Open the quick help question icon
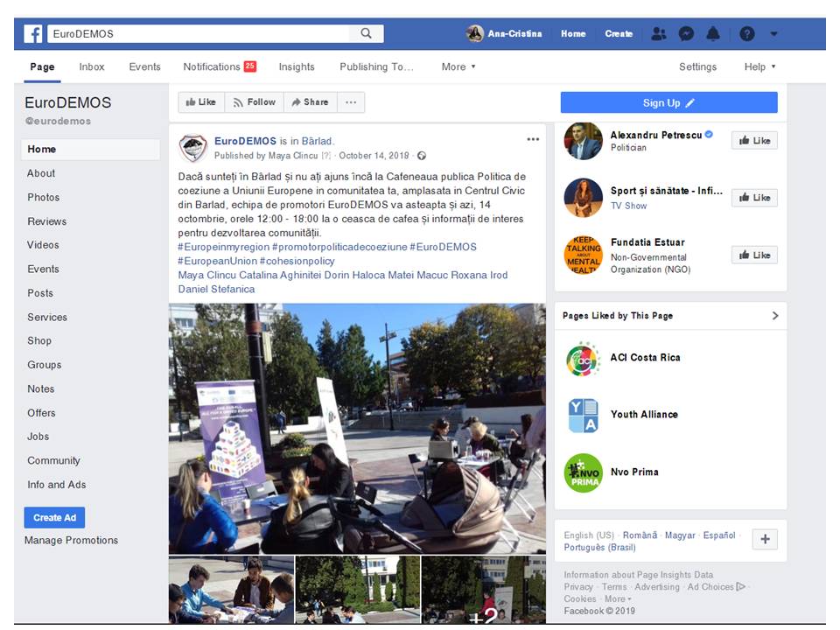The width and height of the screenshot is (840, 630). click(746, 34)
